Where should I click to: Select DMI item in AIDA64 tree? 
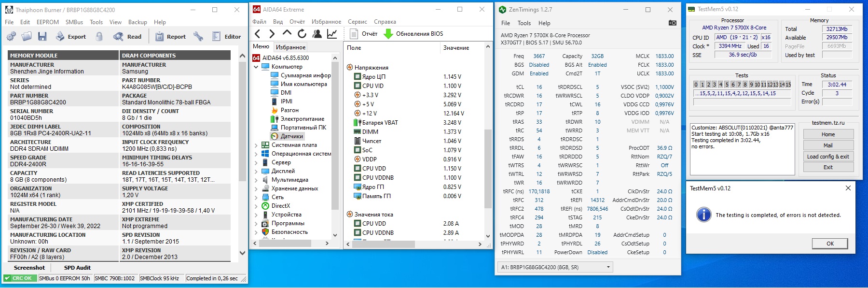click(x=281, y=93)
